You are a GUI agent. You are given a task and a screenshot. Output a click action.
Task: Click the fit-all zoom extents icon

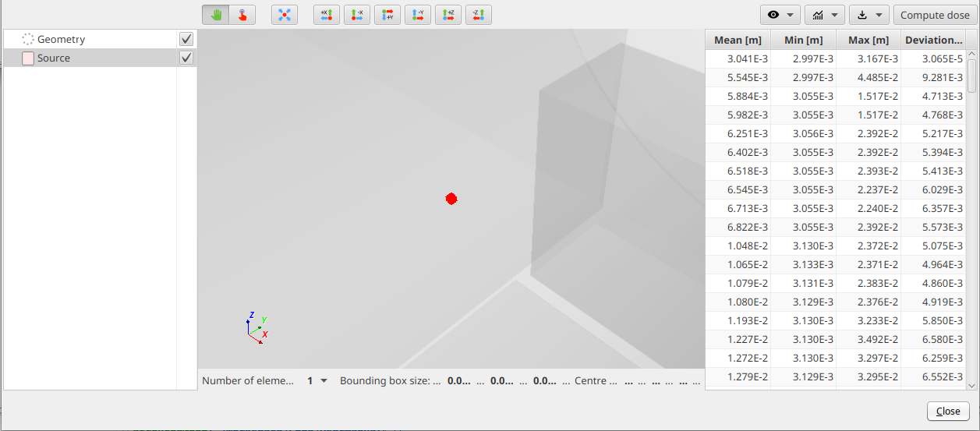click(285, 15)
